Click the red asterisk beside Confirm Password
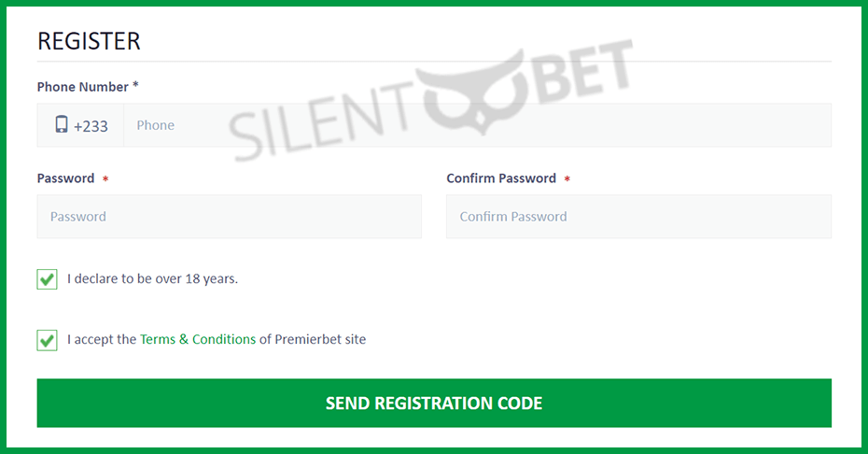This screenshot has width=868, height=454. point(567,178)
